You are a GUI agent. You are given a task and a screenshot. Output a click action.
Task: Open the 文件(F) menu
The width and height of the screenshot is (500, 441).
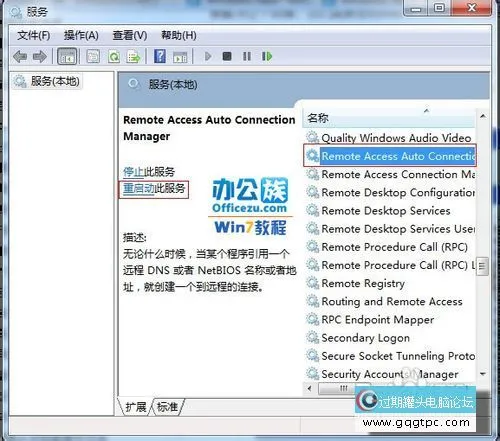click(33, 35)
